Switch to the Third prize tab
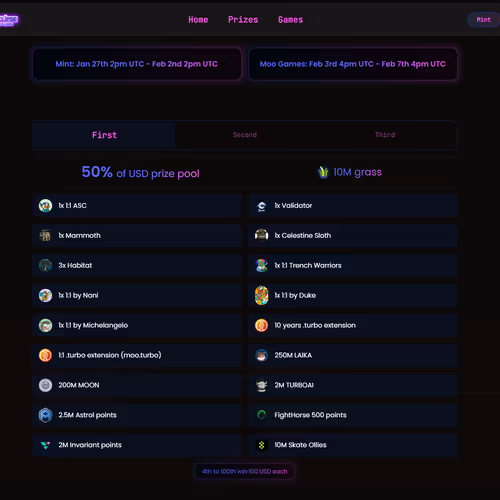This screenshot has width=500, height=500. [x=385, y=135]
